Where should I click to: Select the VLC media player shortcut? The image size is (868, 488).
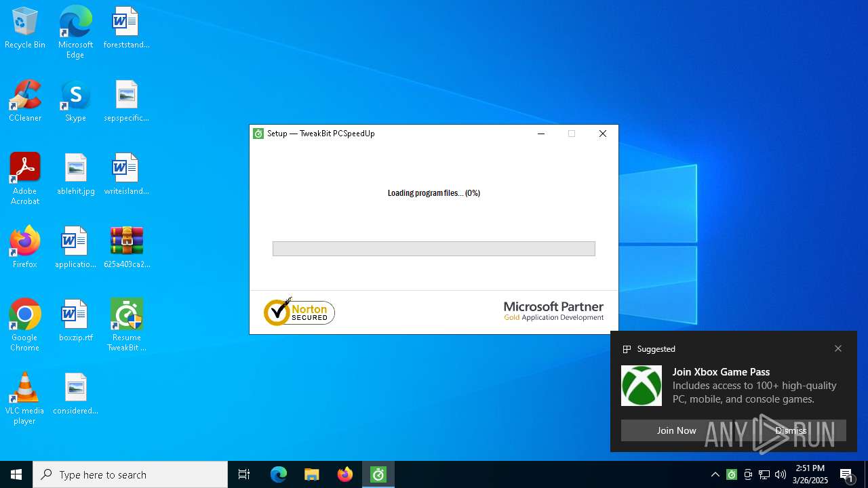click(x=25, y=399)
